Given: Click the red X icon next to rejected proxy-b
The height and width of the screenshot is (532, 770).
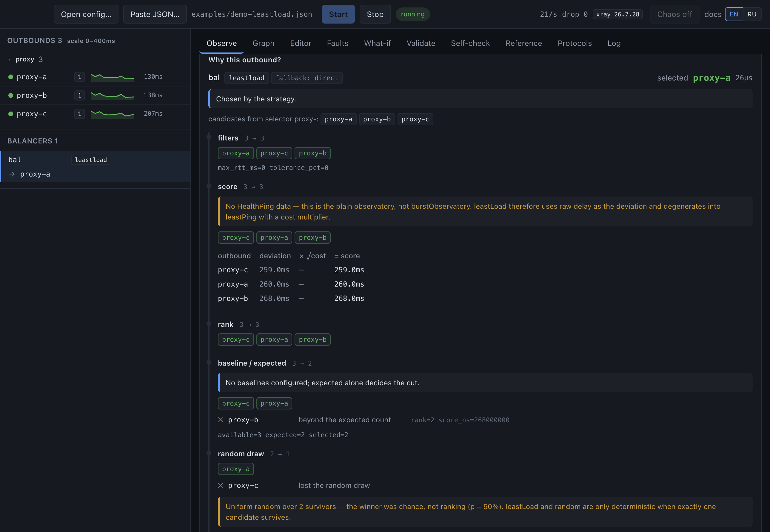Looking at the screenshot, I should [x=221, y=420].
